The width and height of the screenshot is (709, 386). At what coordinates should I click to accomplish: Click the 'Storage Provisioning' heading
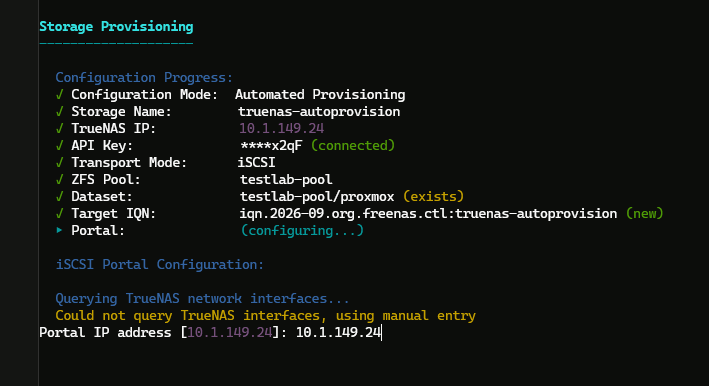point(116,27)
